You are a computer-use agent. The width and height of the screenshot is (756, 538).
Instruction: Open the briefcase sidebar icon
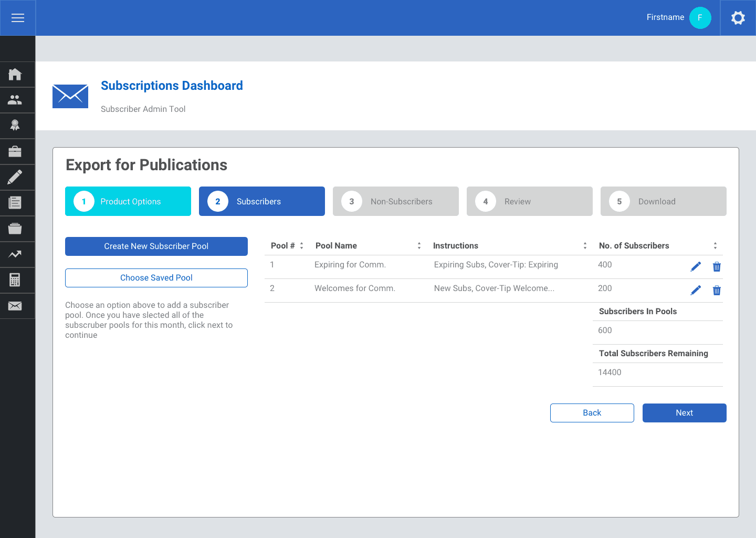(x=15, y=151)
